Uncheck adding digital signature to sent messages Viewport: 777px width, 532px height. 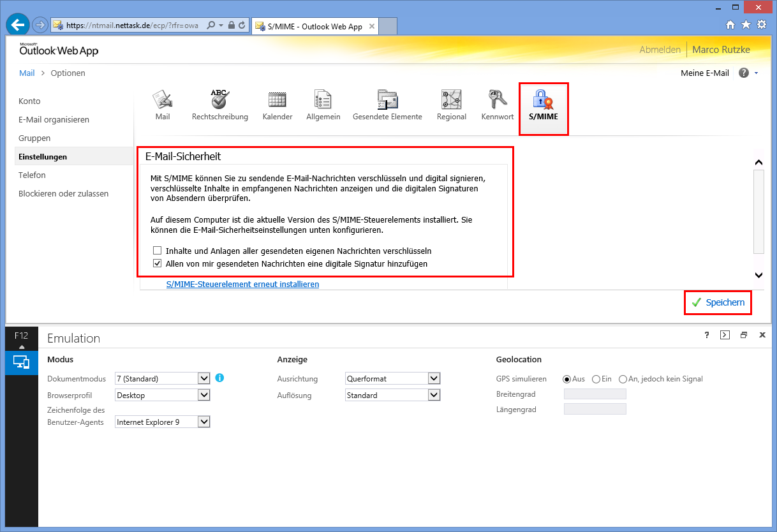[x=157, y=263]
